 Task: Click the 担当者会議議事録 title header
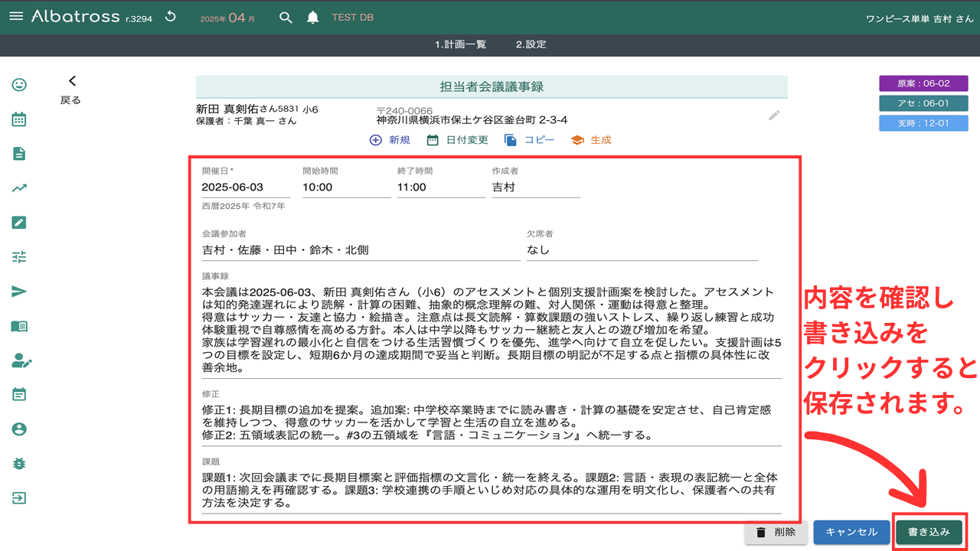(492, 86)
